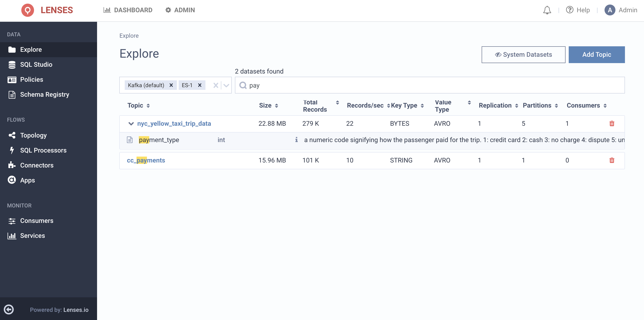Image resolution: width=644 pixels, height=320 pixels.
Task: Click the Admin user avatar
Action: pos(610,10)
